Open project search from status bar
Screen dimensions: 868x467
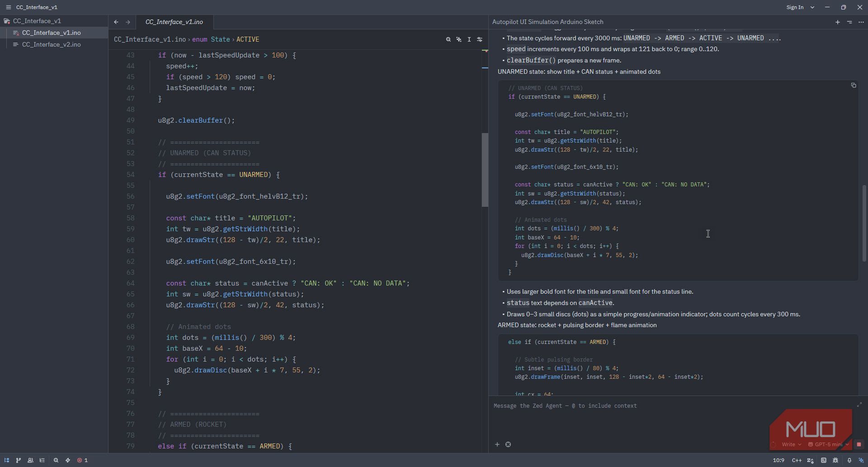point(56,460)
